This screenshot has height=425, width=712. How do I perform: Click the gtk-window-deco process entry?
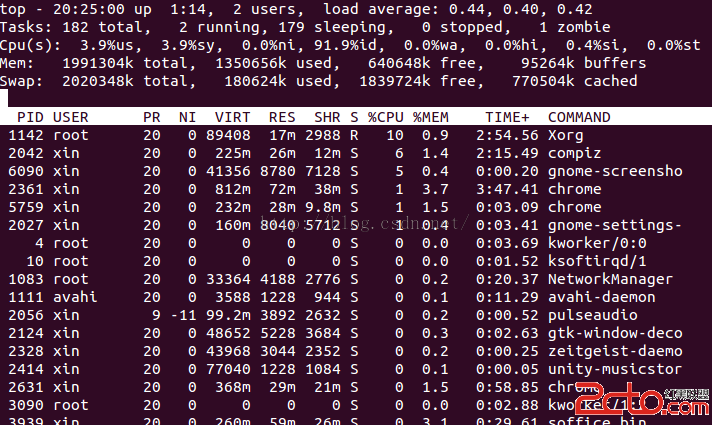tap(356, 333)
